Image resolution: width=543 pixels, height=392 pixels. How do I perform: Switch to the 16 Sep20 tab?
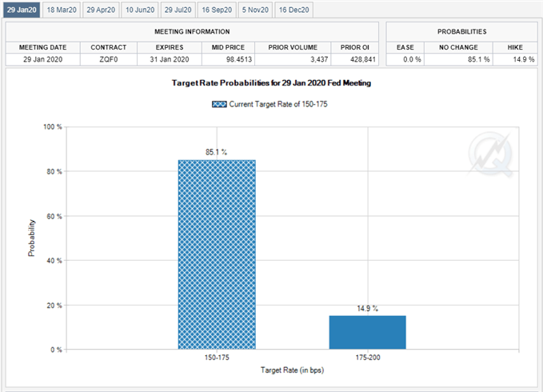(x=217, y=10)
